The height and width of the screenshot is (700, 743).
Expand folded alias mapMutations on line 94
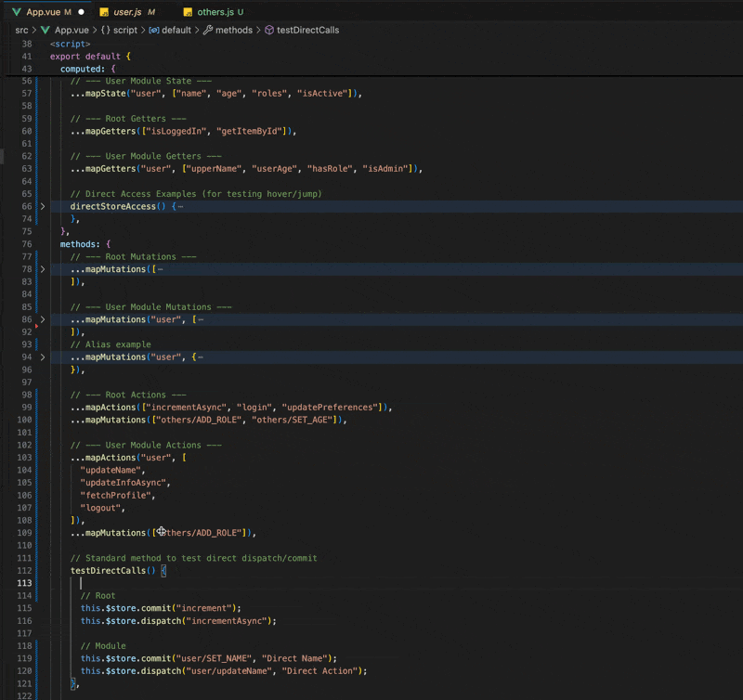pyautogui.click(x=43, y=357)
